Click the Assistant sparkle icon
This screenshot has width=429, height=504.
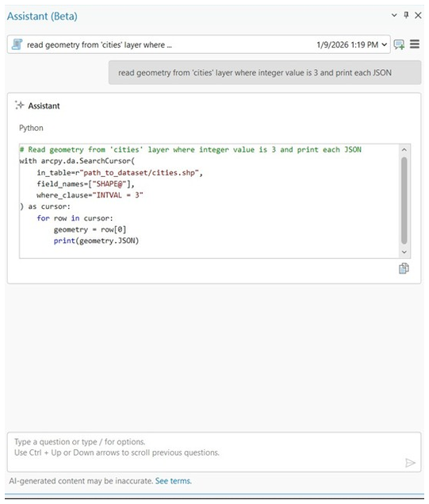(20, 105)
